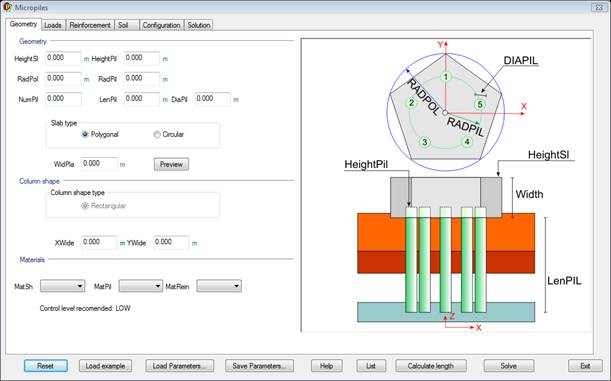Click the HeightSl input field
Screen dimensions: 611x381
(x=63, y=58)
